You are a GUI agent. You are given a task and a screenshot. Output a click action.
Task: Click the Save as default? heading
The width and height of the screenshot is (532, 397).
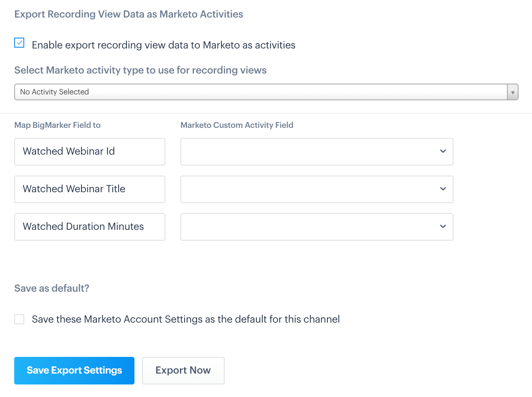(x=52, y=288)
